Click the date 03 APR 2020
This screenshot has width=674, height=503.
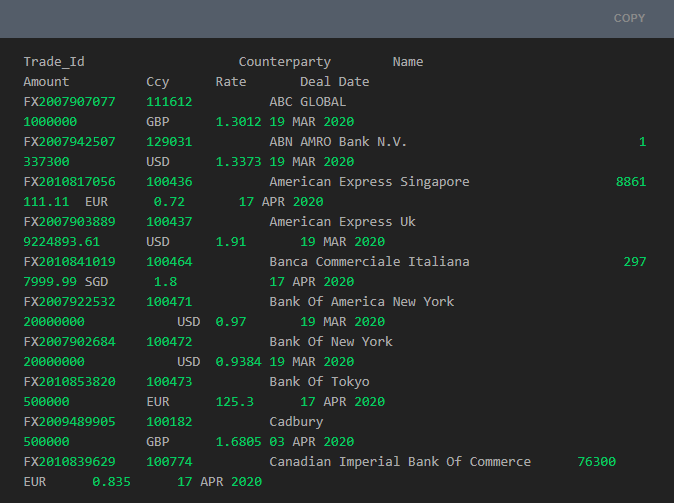point(312,442)
